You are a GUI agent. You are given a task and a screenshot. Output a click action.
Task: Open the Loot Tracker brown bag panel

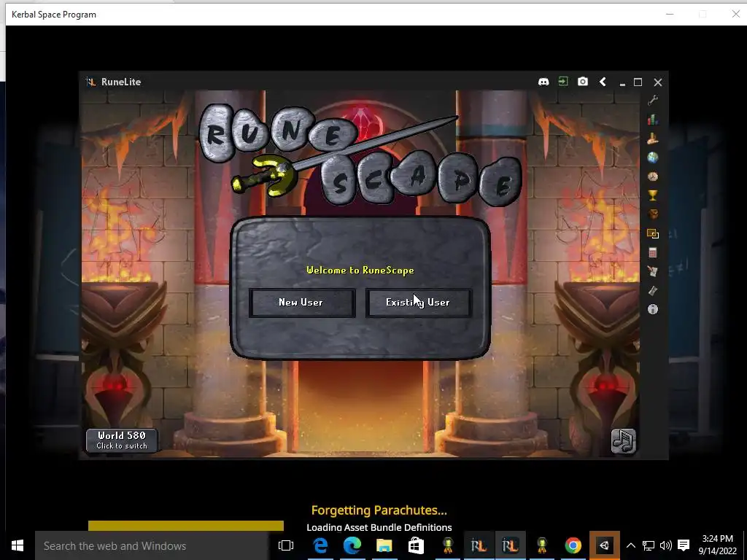pos(653,214)
